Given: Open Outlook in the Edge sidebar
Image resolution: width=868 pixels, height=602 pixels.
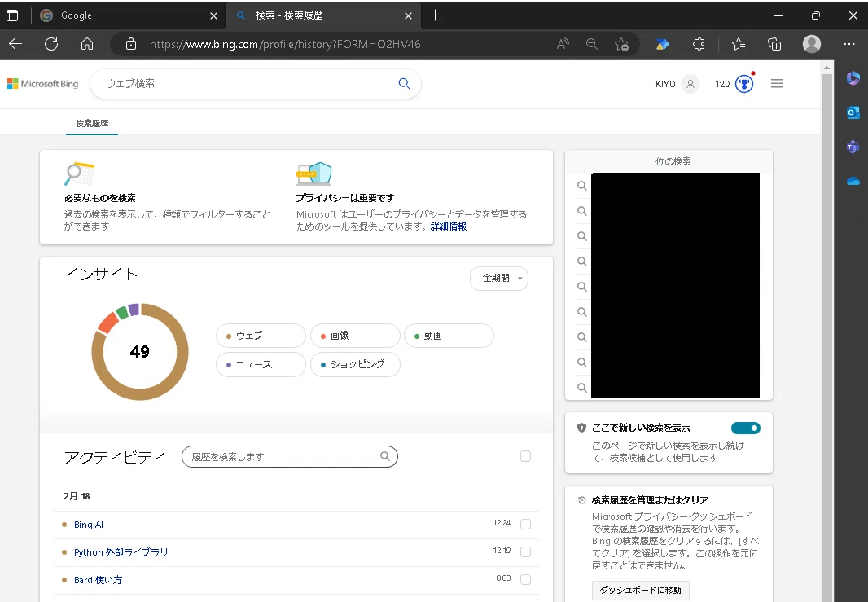Looking at the screenshot, I should pyautogui.click(x=853, y=112).
